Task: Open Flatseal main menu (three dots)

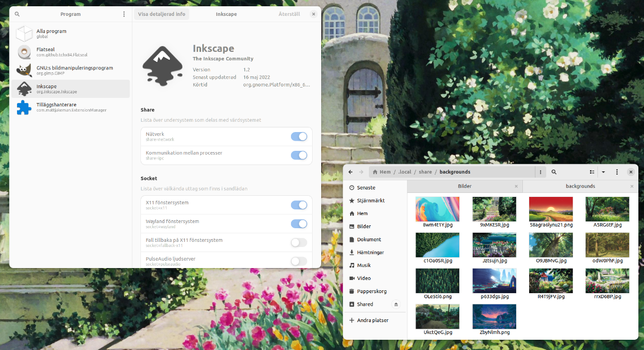Action: tap(124, 14)
